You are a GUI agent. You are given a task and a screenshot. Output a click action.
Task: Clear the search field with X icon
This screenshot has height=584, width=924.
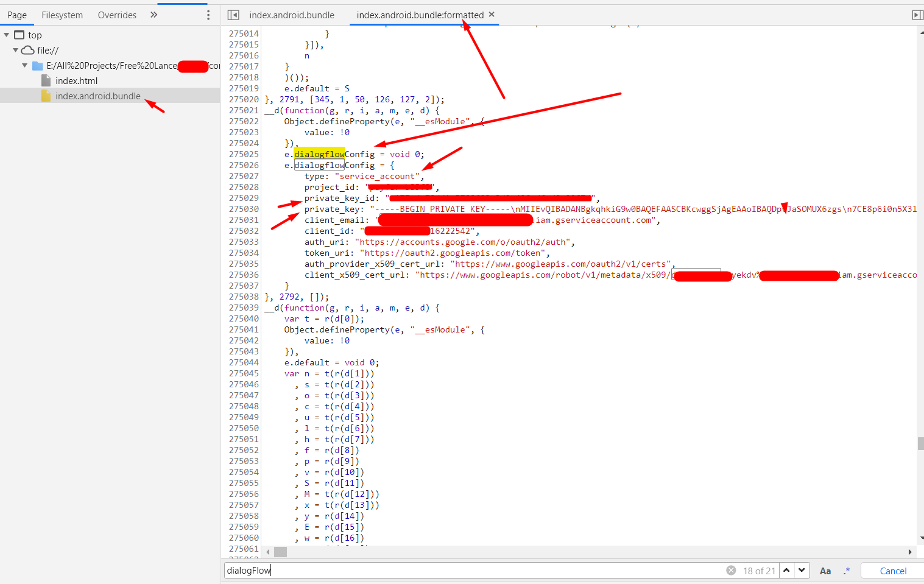click(x=731, y=571)
